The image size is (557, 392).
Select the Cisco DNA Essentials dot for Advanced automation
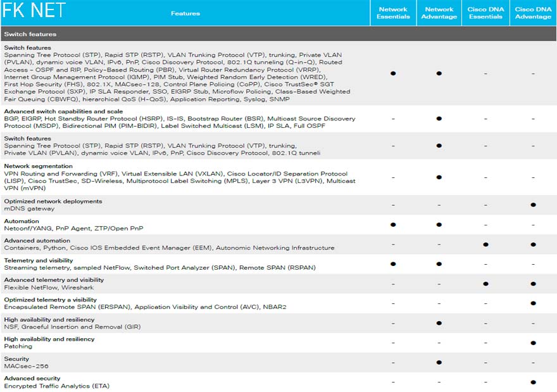tap(485, 244)
